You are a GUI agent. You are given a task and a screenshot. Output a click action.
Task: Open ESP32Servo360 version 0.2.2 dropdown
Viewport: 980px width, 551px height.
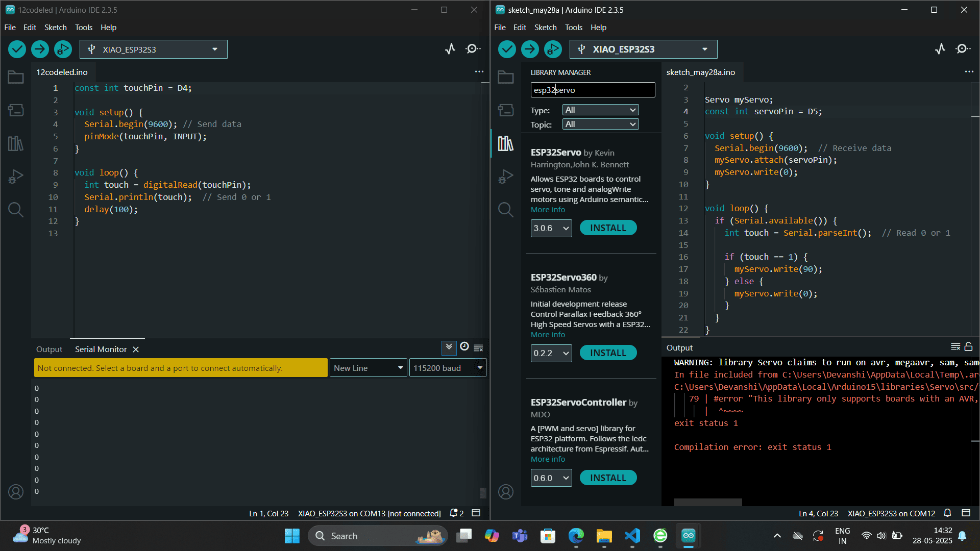(x=551, y=353)
